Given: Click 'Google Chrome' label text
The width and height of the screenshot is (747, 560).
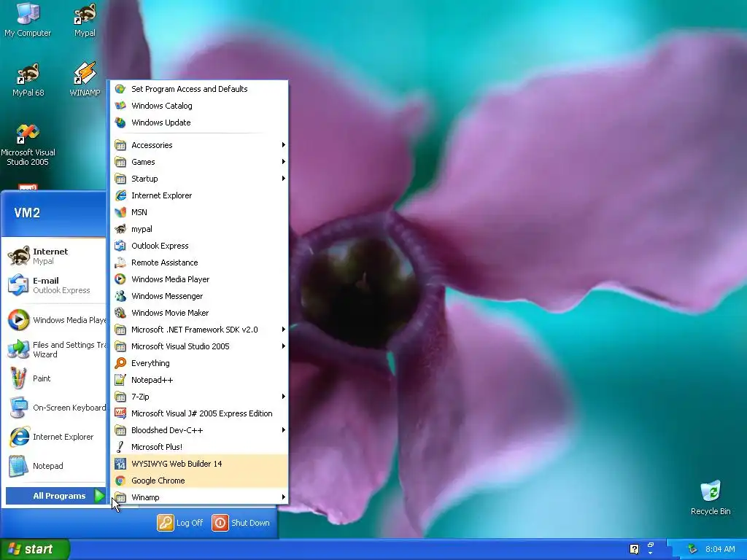Looking at the screenshot, I should coord(158,481).
